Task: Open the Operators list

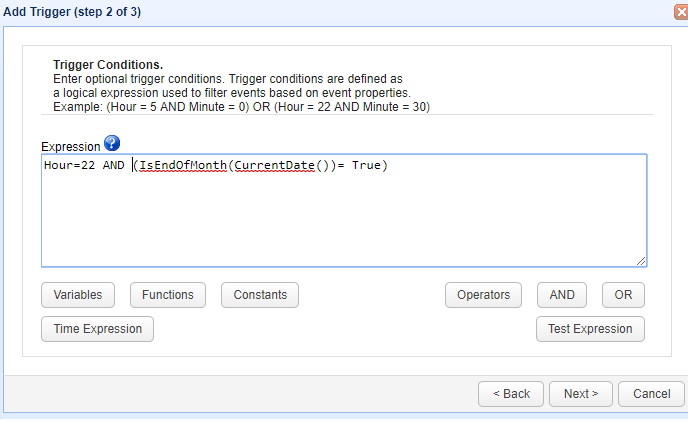Action: click(483, 295)
